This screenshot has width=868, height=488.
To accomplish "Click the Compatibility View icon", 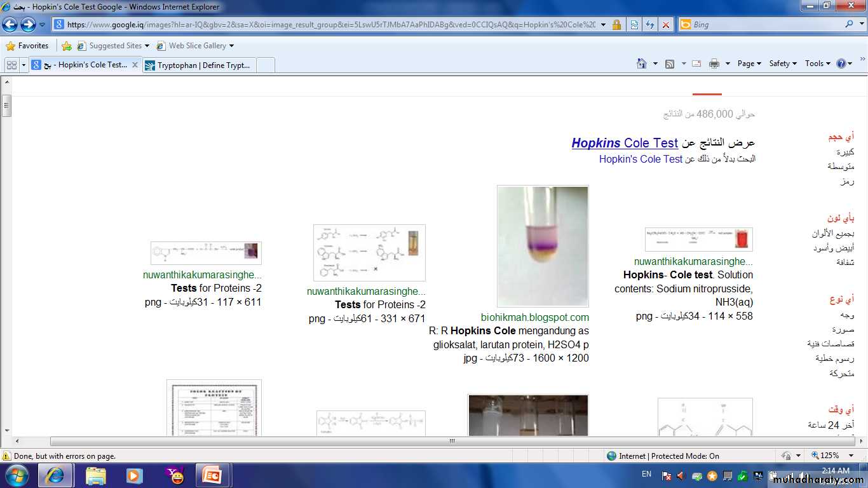I will tap(634, 25).
